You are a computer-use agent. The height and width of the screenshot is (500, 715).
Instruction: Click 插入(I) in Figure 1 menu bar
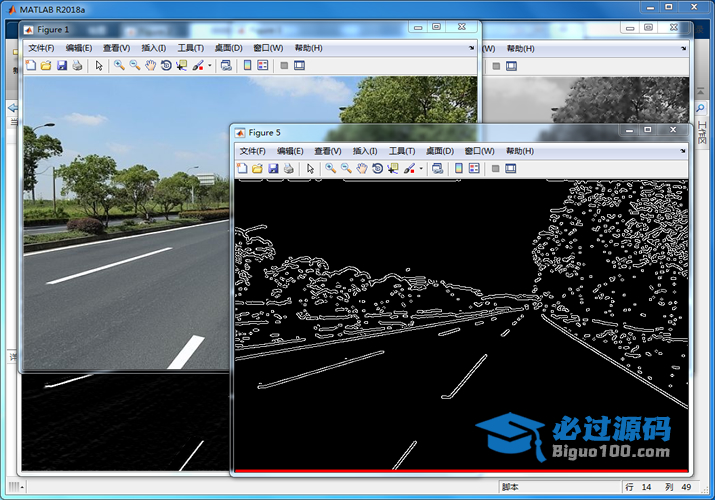point(153,48)
